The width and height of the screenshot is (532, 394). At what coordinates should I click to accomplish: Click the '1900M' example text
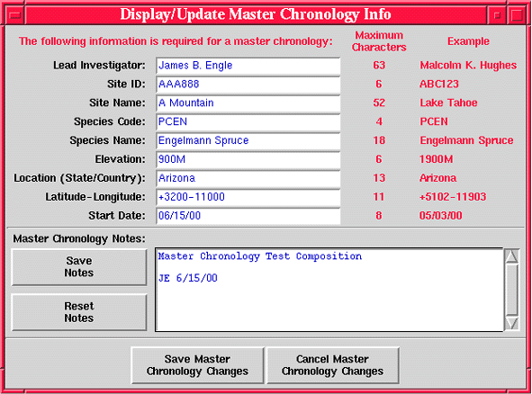[x=436, y=159]
